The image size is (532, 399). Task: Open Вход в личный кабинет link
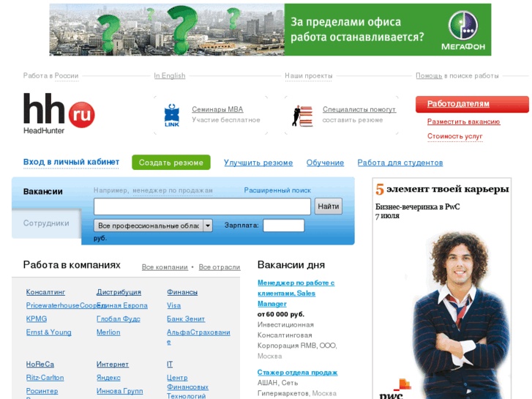pyautogui.click(x=71, y=162)
